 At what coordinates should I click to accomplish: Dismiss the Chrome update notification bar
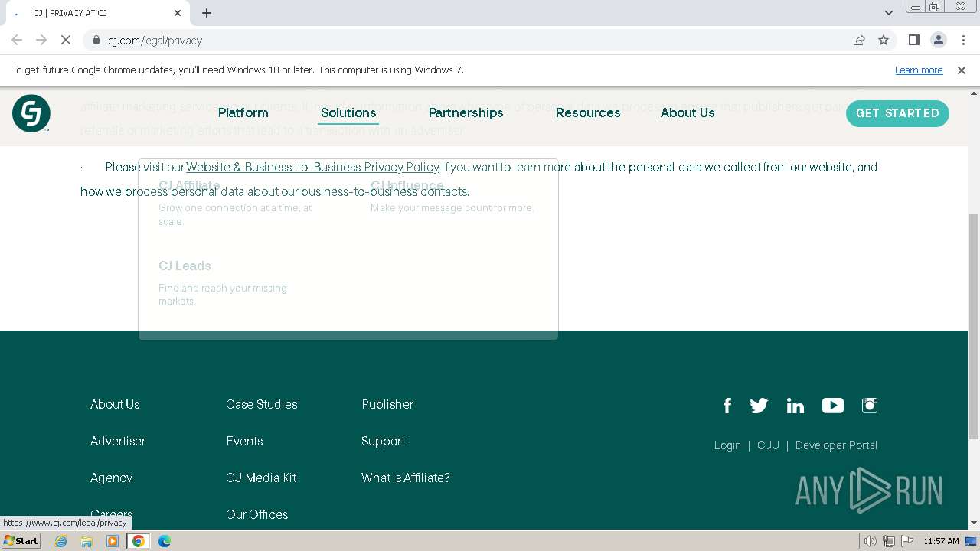point(962,70)
